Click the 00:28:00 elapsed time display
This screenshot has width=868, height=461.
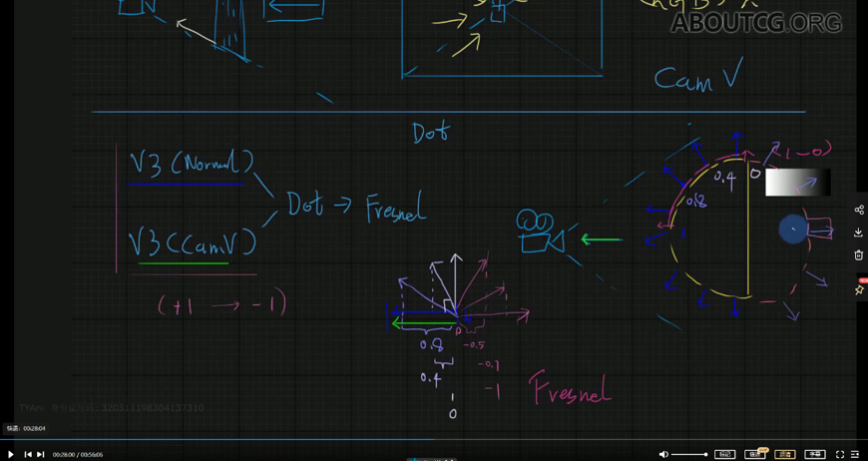coord(63,455)
